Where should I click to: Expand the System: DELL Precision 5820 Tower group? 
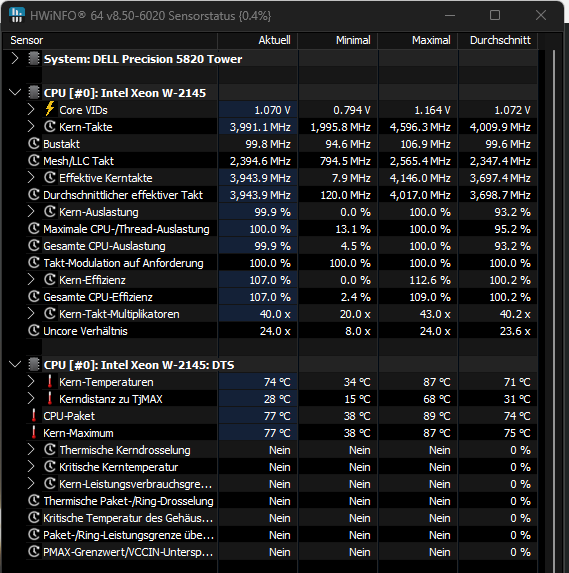click(x=15, y=58)
